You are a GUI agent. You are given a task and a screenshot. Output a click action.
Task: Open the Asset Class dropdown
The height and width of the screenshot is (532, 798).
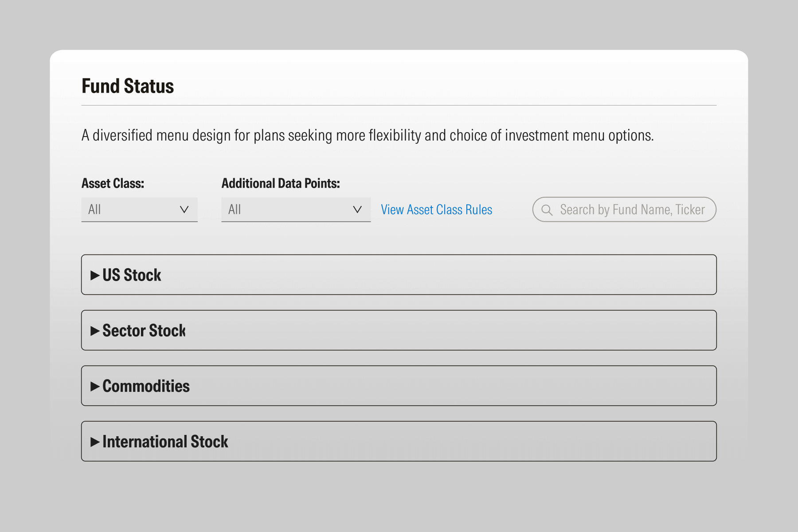(139, 210)
